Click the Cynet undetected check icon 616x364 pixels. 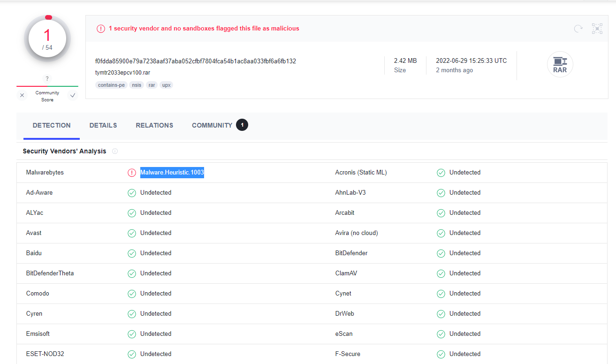pyautogui.click(x=441, y=294)
